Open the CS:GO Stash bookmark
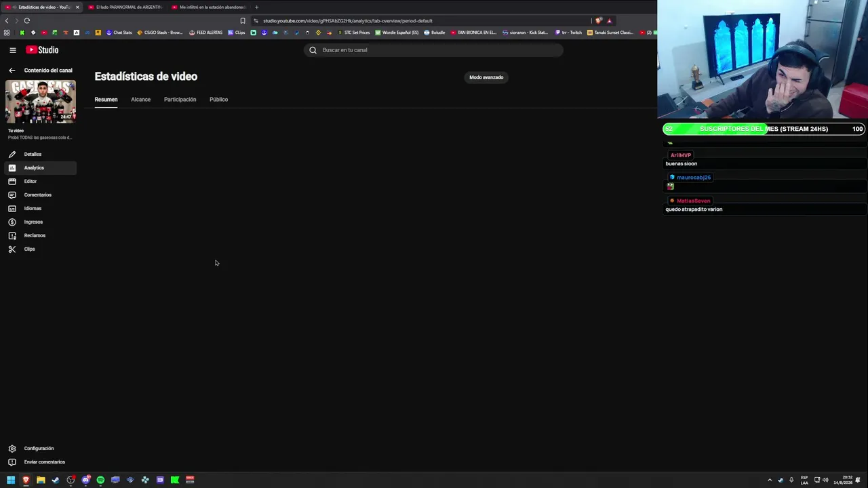Viewport: 868px width, 488px height. coord(160,33)
